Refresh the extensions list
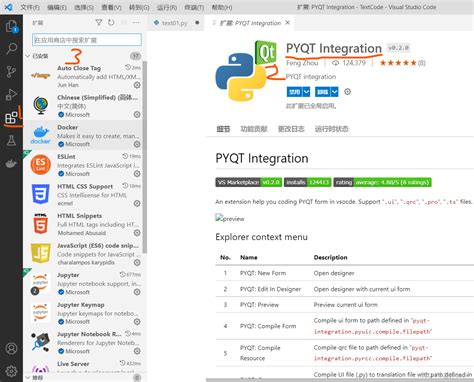This screenshot has height=382, width=474. (x=111, y=22)
